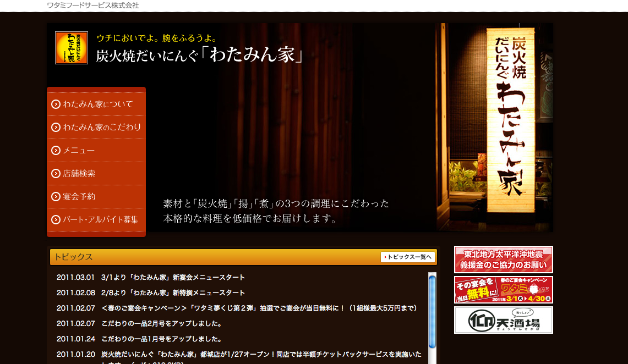Open 東北地方太平洋沖地震 義援金 banner
Image resolution: width=628 pixels, height=364 pixels.
click(504, 260)
